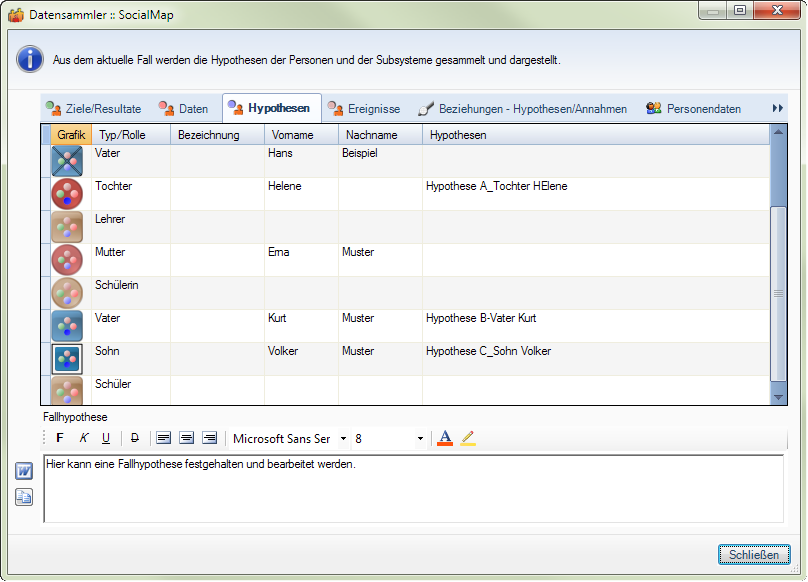This screenshot has height=582, width=808.
Task: Click the Schließen button
Action: (x=754, y=555)
